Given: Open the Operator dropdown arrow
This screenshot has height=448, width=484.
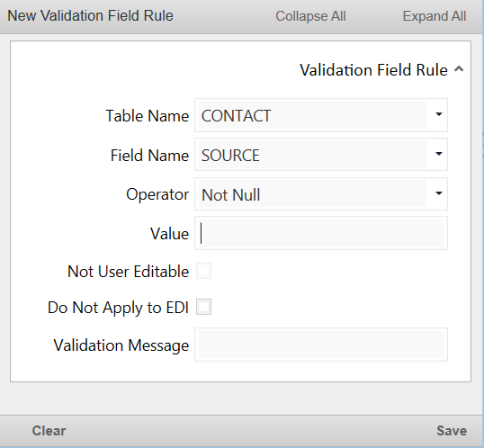Looking at the screenshot, I should 439,193.
